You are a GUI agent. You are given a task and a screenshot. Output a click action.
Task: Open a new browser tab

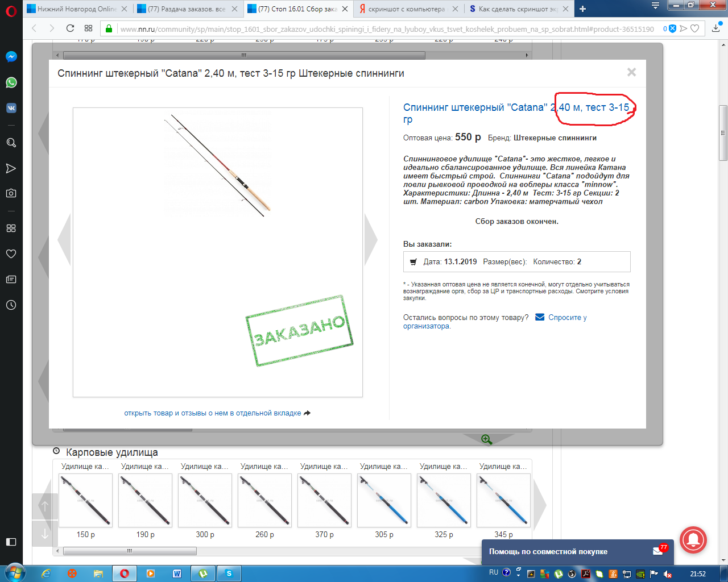click(582, 9)
